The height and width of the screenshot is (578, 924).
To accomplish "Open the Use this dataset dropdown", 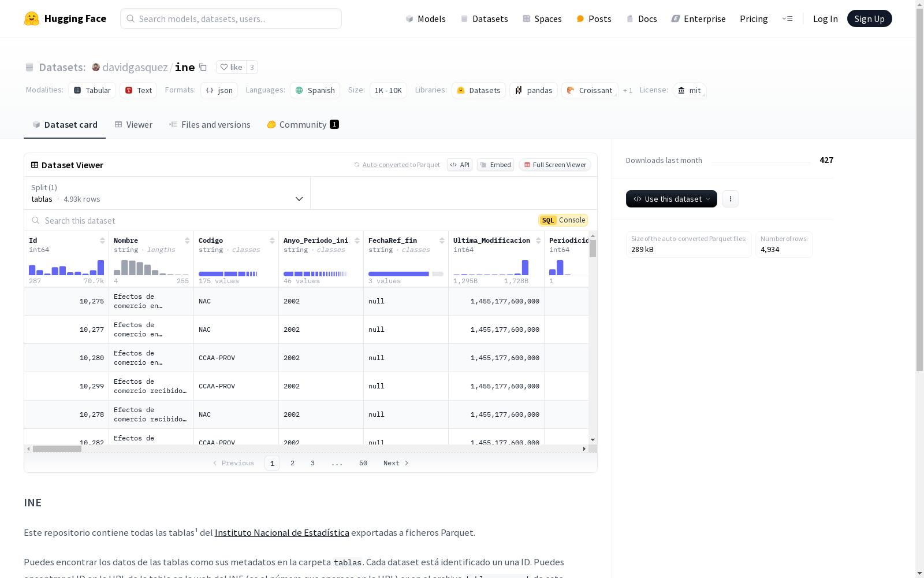I will [672, 199].
